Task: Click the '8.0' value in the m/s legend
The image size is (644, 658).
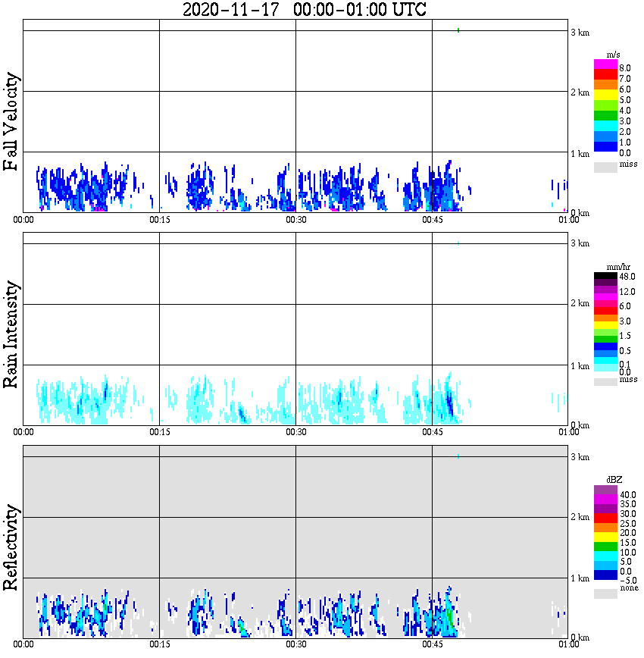Action: 625,68
